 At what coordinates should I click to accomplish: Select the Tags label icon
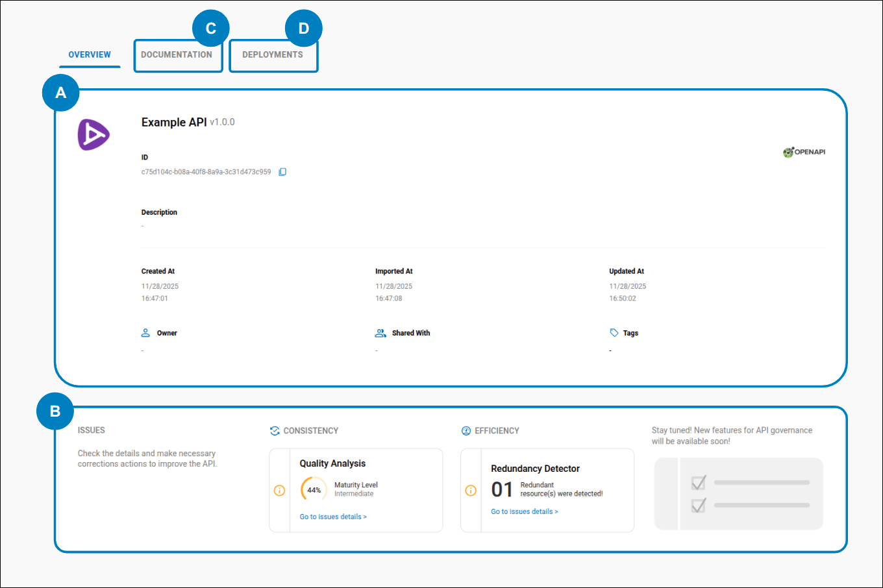coord(613,332)
